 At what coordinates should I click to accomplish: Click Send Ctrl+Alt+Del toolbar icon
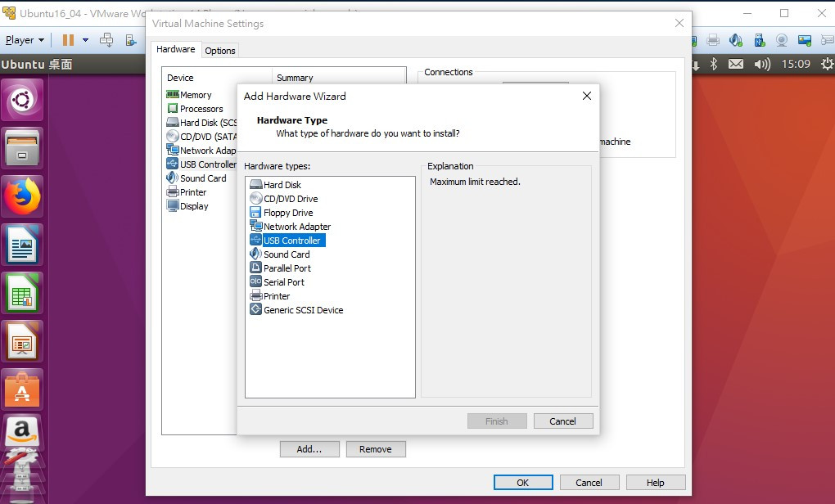click(x=106, y=40)
